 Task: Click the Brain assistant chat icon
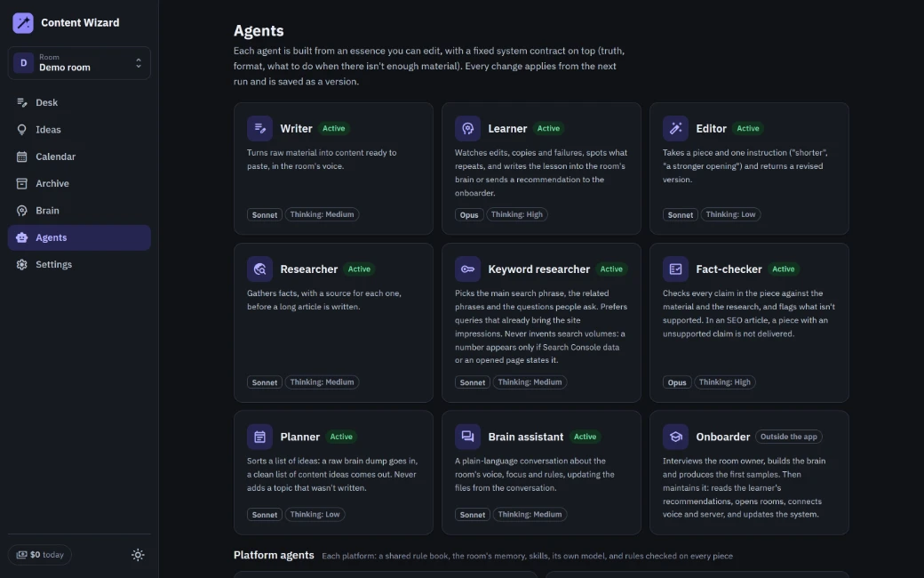pyautogui.click(x=468, y=437)
